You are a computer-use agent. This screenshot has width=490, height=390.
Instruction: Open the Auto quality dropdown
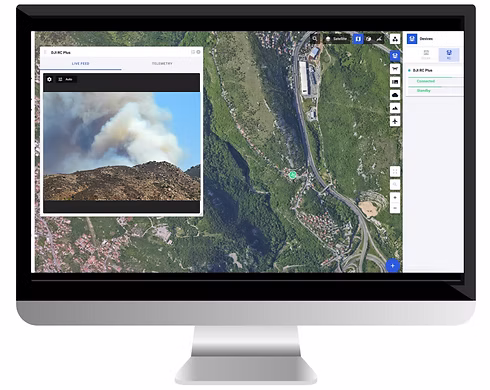[x=66, y=79]
